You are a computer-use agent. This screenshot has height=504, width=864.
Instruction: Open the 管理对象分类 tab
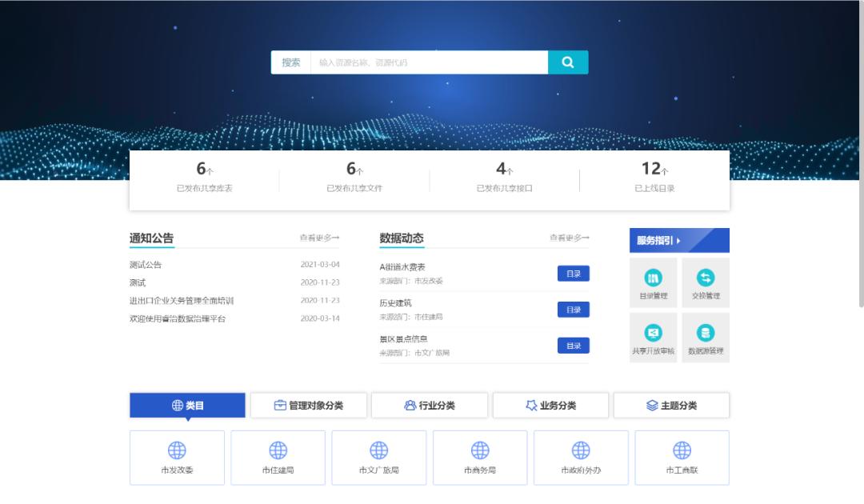(308, 405)
